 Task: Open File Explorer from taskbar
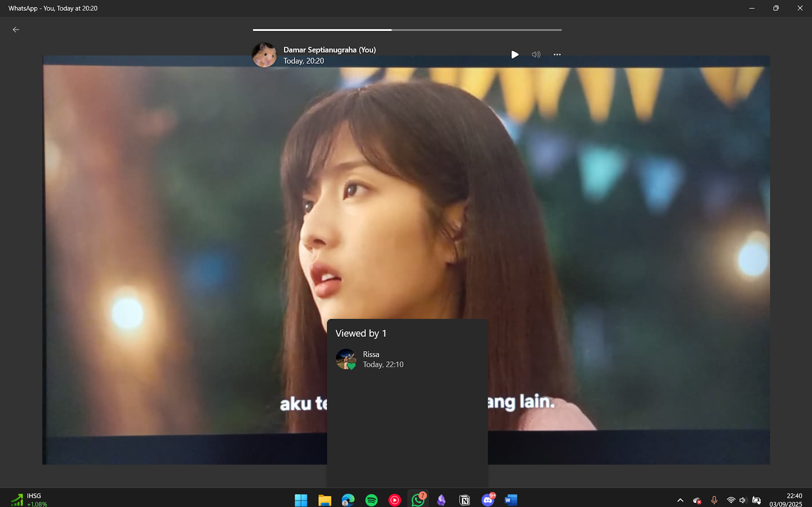click(324, 500)
